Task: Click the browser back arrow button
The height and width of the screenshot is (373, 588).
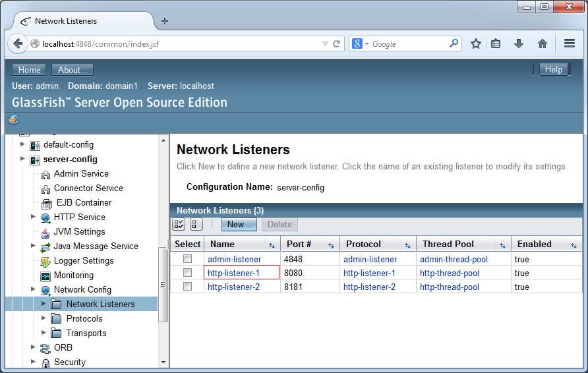Action: coord(18,43)
